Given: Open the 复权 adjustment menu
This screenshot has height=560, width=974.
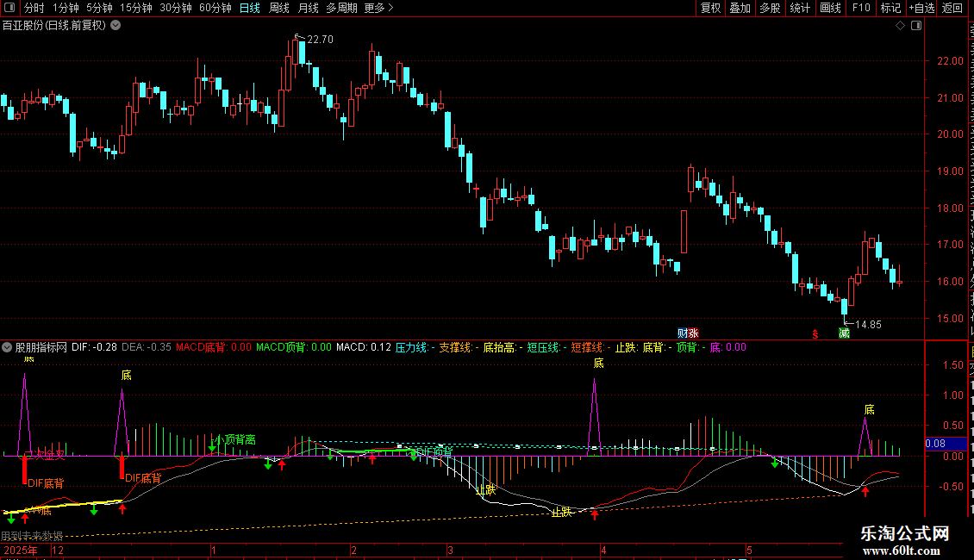Looking at the screenshot, I should point(710,8).
